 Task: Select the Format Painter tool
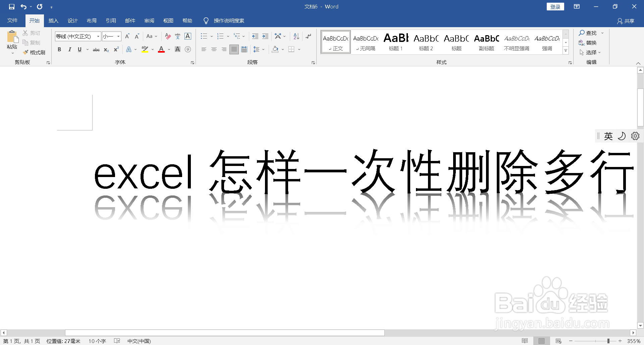click(x=35, y=52)
